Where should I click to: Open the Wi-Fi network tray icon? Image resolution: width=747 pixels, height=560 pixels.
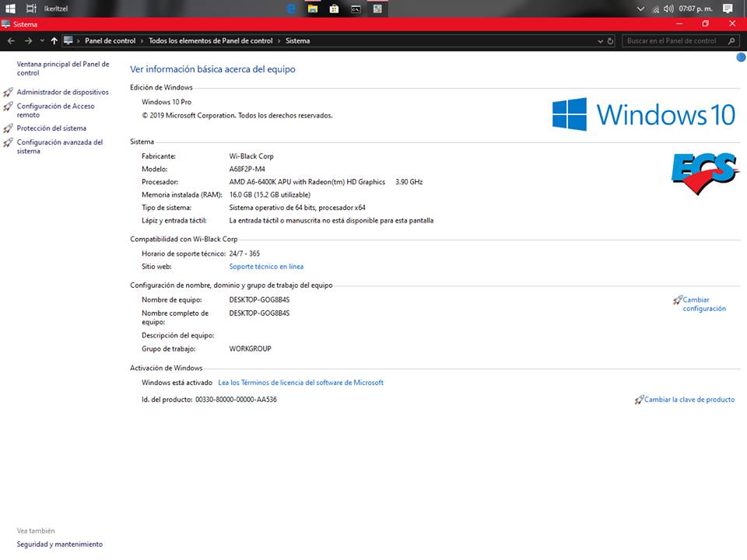(656, 9)
